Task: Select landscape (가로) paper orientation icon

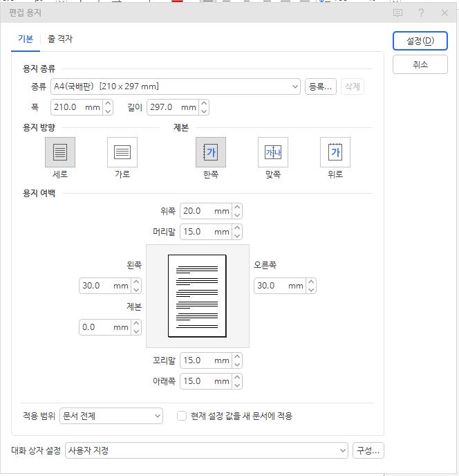Action: point(122,152)
